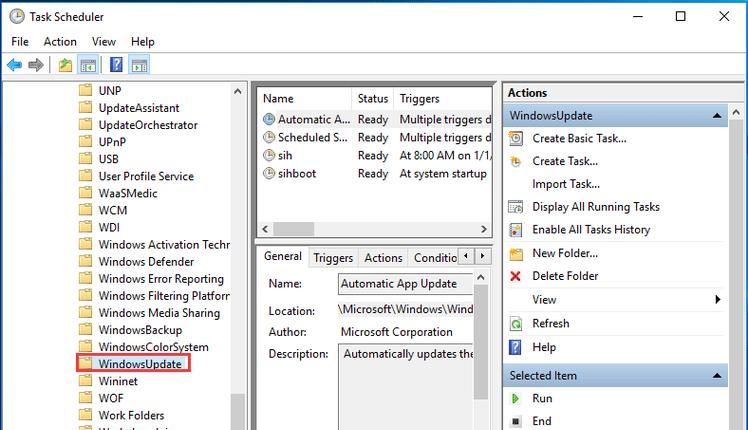Click the clock icon beside sihboot task

(x=269, y=173)
